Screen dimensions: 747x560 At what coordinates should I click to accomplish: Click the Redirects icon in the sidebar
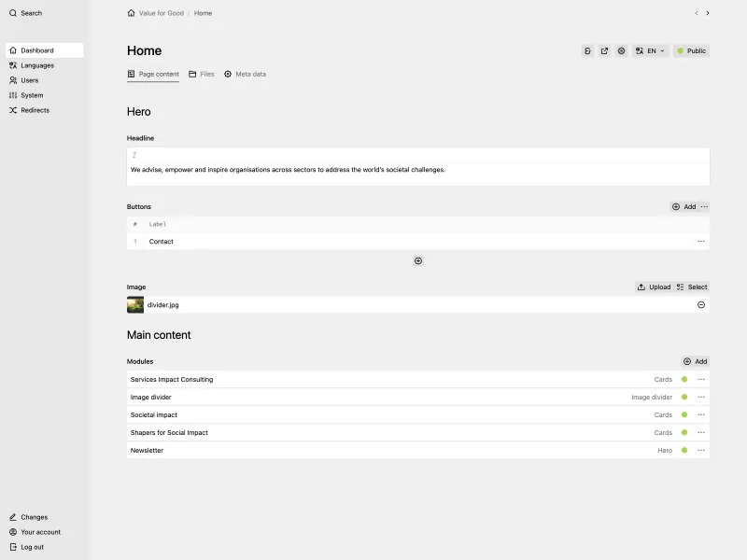tap(13, 110)
